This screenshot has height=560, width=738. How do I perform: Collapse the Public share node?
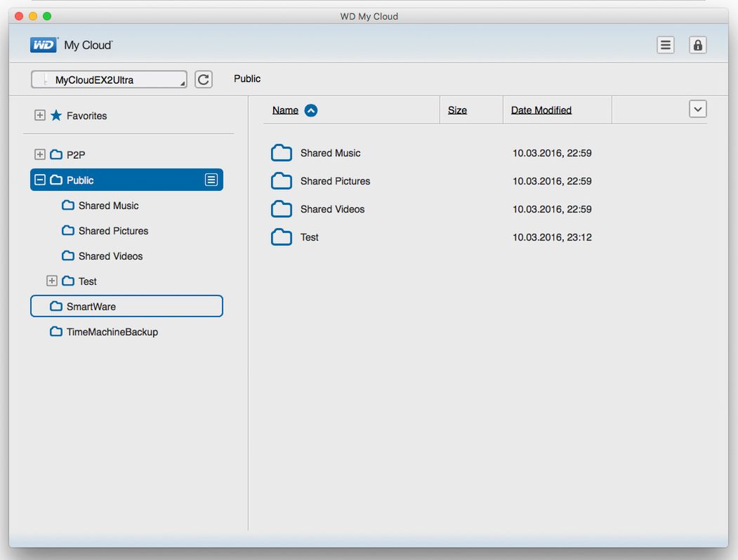[40, 180]
